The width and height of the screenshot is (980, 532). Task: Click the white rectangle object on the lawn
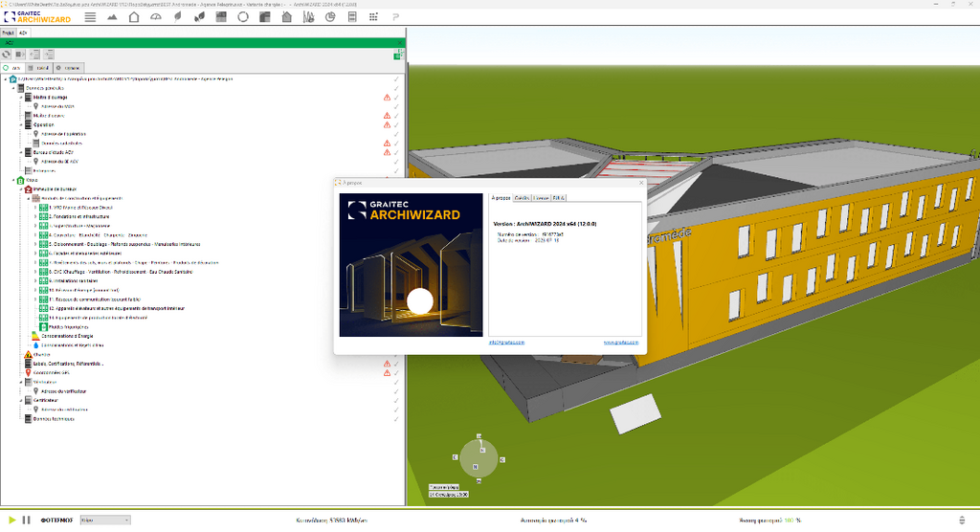coord(635,414)
